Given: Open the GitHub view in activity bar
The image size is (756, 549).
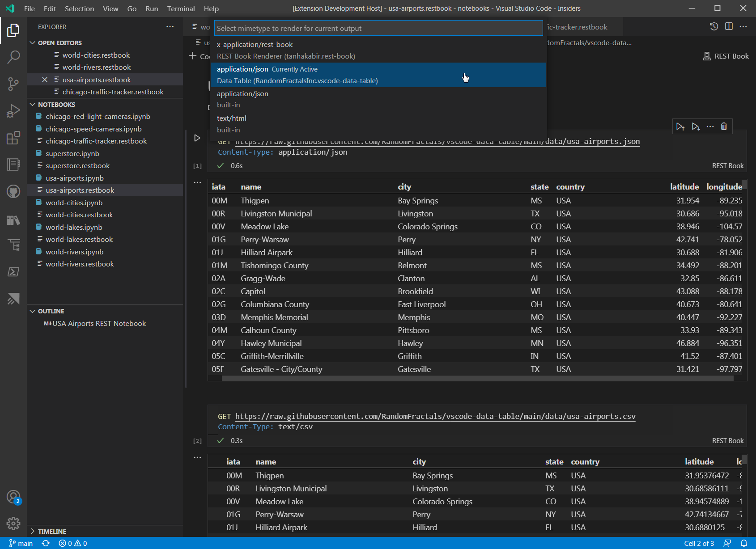Looking at the screenshot, I should point(13,192).
